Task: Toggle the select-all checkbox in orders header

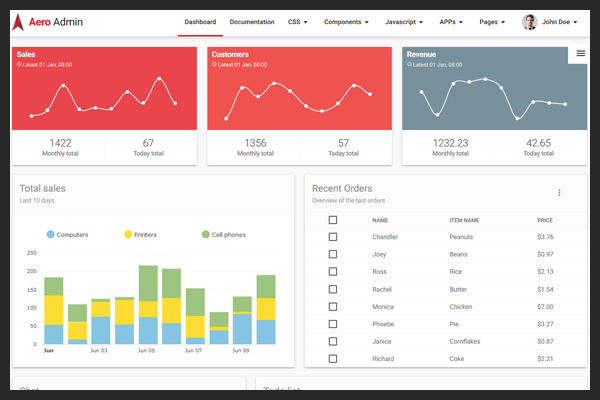Action: pyautogui.click(x=333, y=220)
